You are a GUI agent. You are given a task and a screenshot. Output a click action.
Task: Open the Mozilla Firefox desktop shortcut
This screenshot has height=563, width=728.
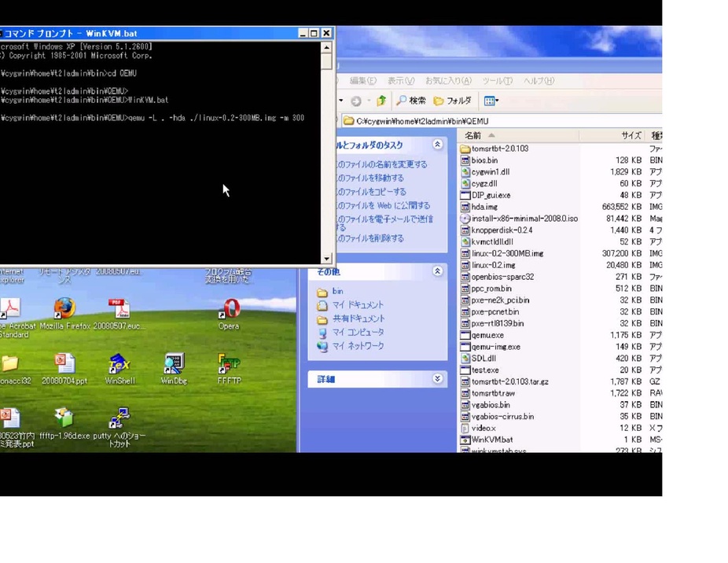pyautogui.click(x=64, y=308)
